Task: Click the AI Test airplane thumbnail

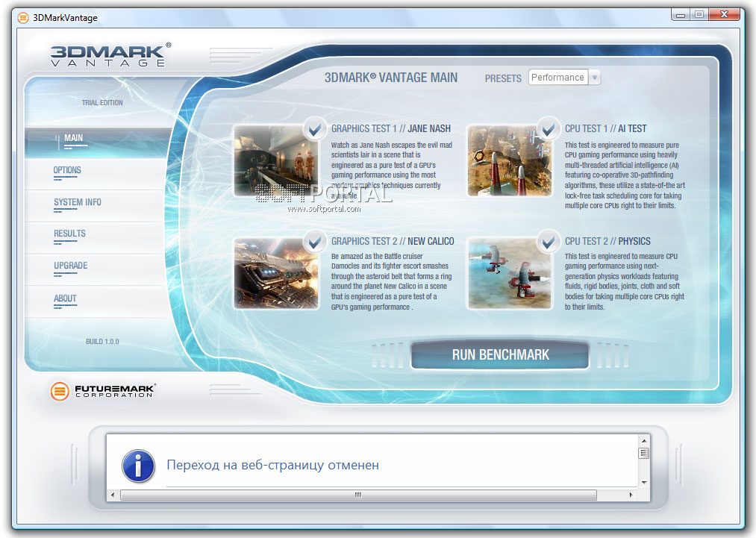Action: (x=510, y=160)
